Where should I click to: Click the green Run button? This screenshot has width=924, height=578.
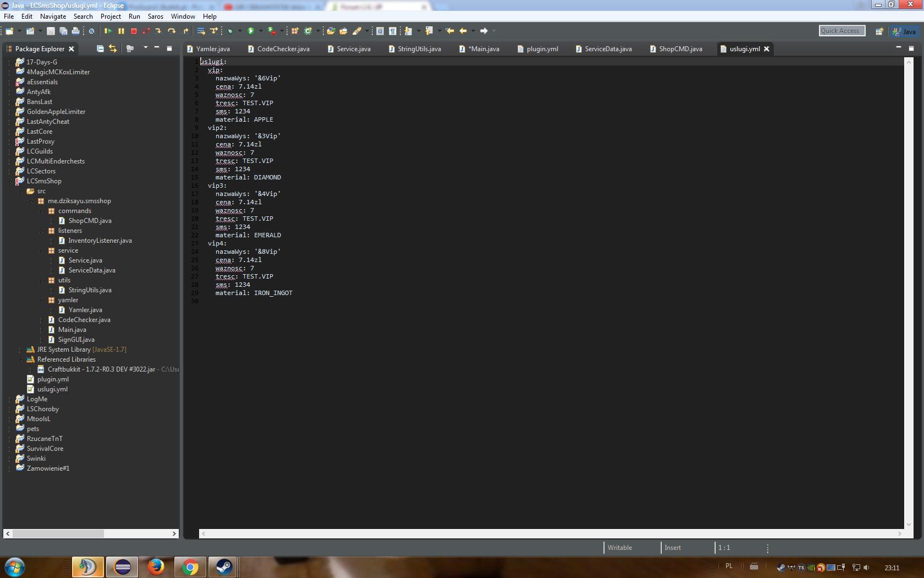tap(251, 31)
